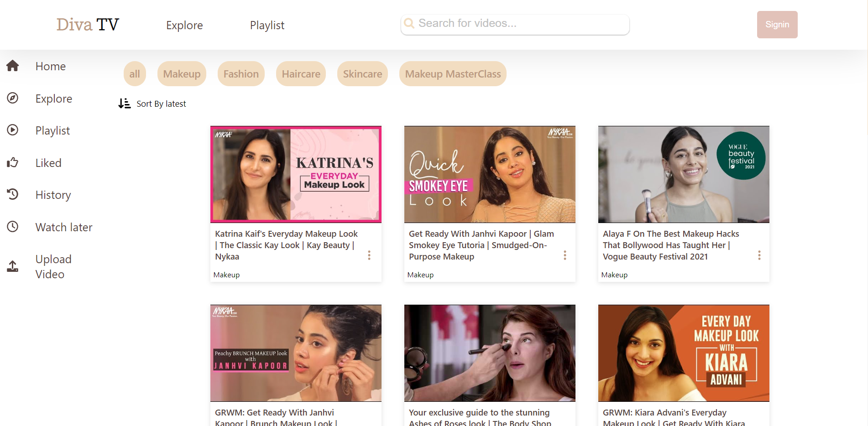
Task: Click GRWM Janhvi Brunch Makeup Look title
Action: (x=276, y=418)
